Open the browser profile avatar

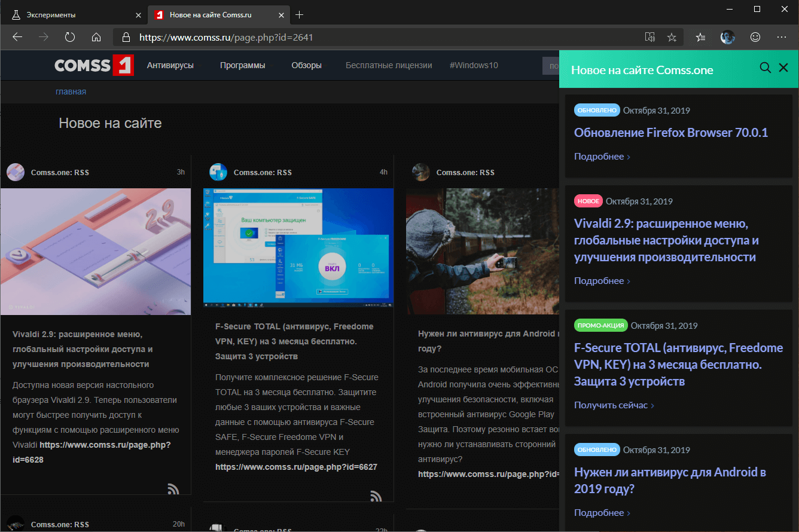point(727,36)
